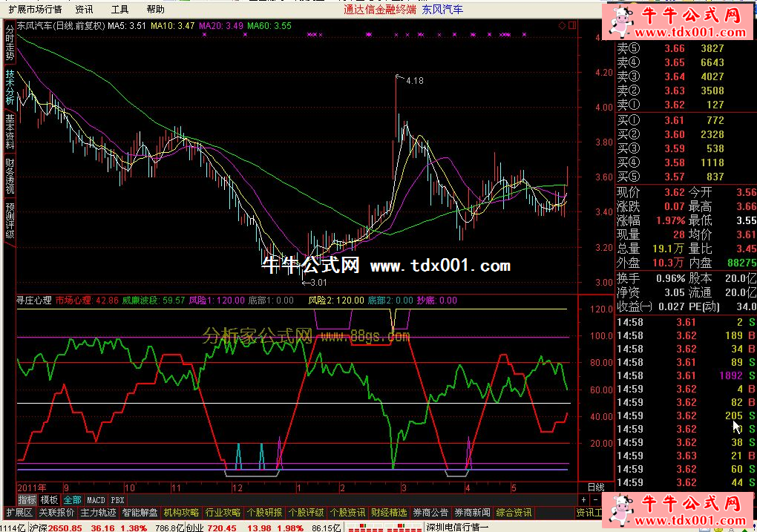
Task: Click the 3.01 low price marker
Action: coord(318,283)
